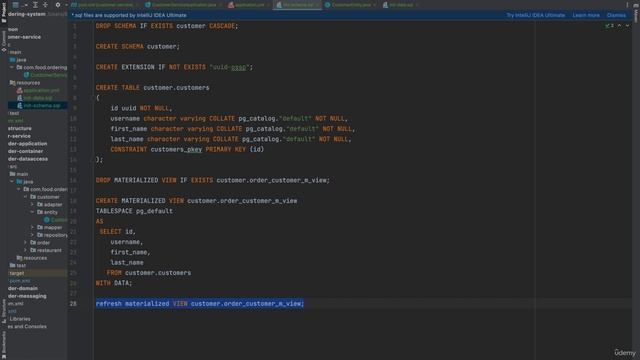The image size is (640, 360).
Task: Click the init-schema.sql file icon in project tree
Action: tap(20, 105)
